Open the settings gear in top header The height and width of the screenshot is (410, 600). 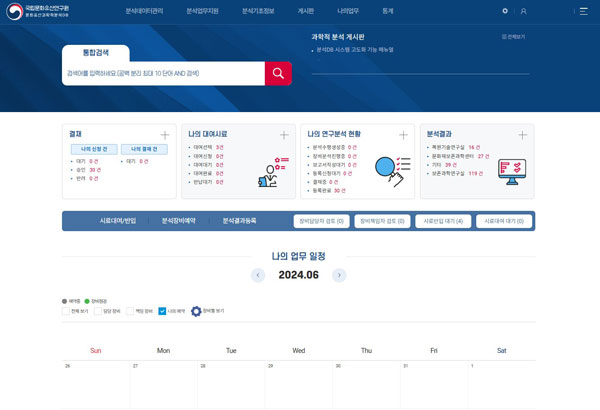tap(505, 11)
